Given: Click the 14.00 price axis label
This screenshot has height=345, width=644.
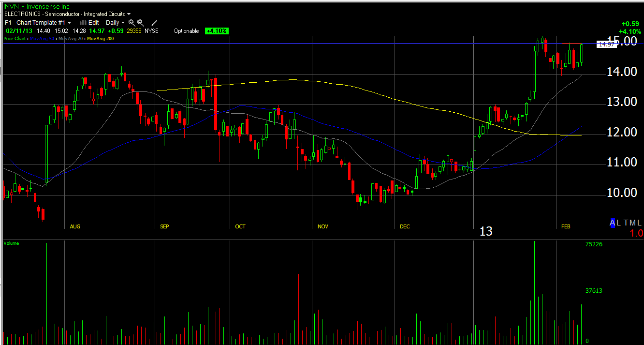Looking at the screenshot, I should 621,72.
